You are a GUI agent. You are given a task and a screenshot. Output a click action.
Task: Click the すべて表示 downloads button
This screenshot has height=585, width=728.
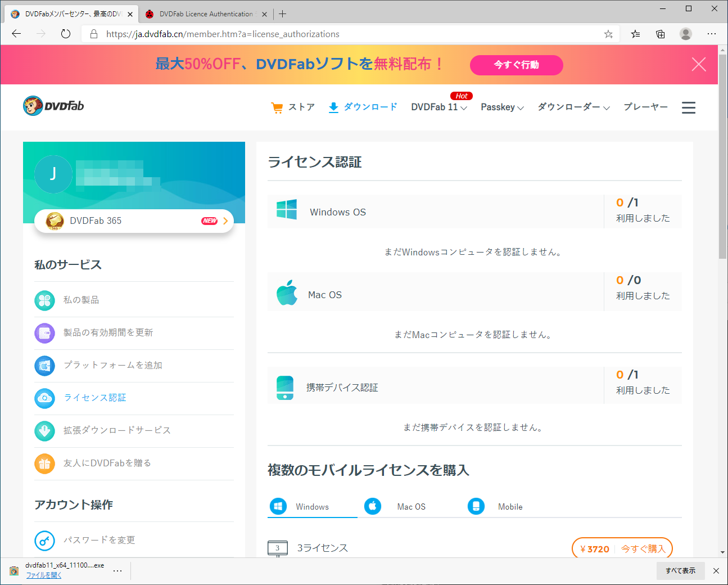[680, 571]
